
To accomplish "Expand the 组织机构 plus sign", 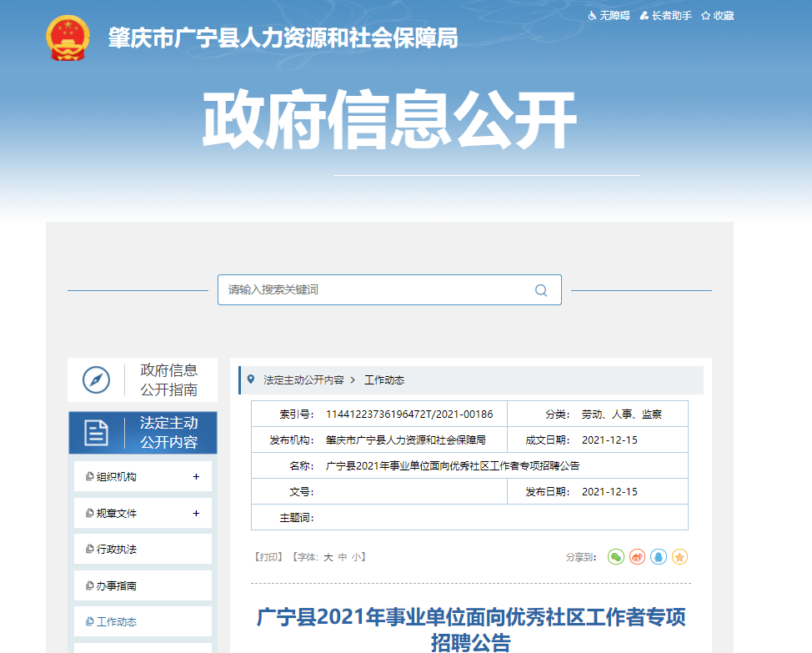I will coord(196,477).
